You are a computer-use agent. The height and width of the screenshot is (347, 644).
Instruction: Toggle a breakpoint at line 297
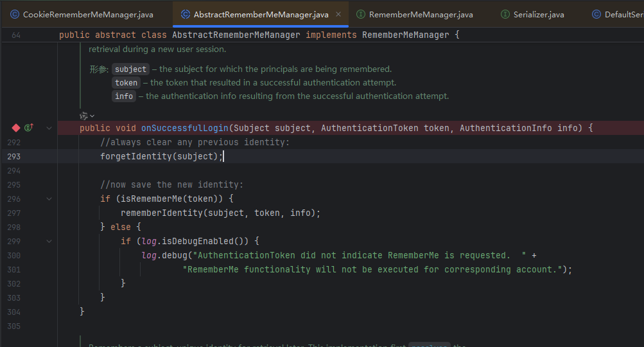[x=14, y=213]
